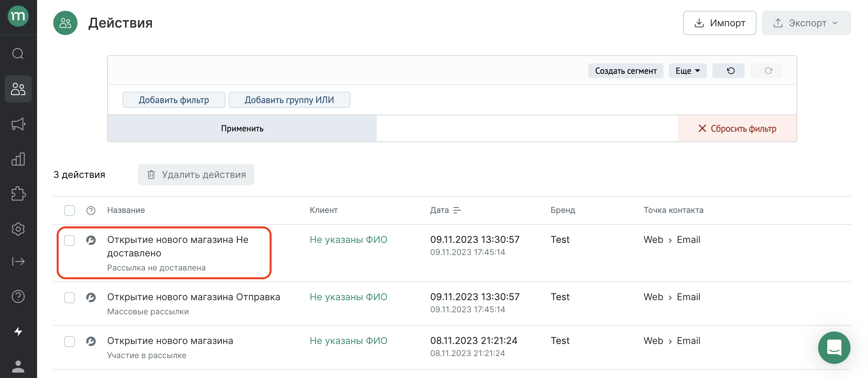Click Участие в рассылке subtitle
The height and width of the screenshot is (378, 868).
pyautogui.click(x=147, y=355)
